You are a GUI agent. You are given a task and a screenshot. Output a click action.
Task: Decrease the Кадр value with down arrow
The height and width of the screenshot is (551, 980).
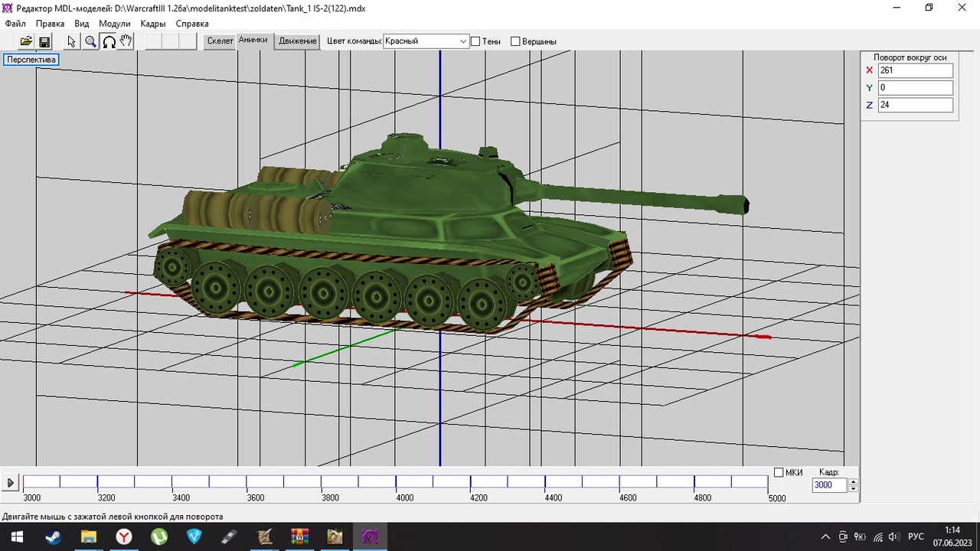[x=854, y=489]
